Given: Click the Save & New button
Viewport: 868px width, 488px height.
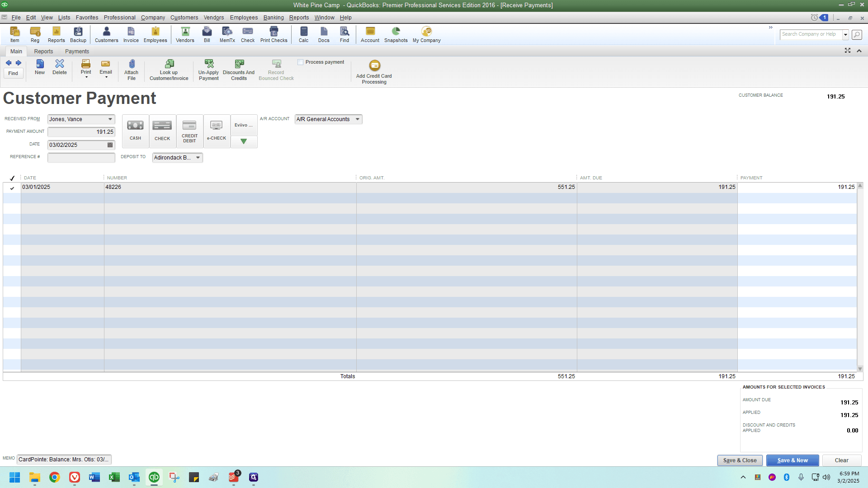Looking at the screenshot, I should (x=793, y=460).
